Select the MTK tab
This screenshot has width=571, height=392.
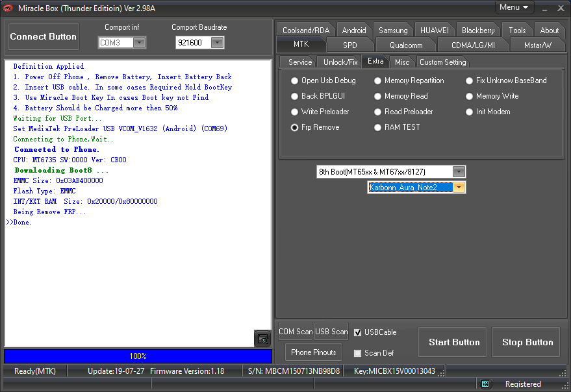pyautogui.click(x=301, y=44)
